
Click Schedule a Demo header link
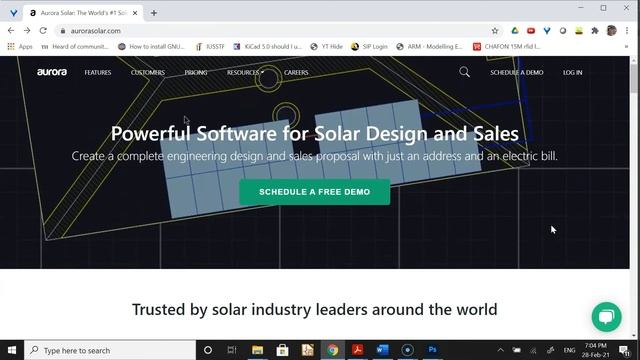tap(516, 72)
